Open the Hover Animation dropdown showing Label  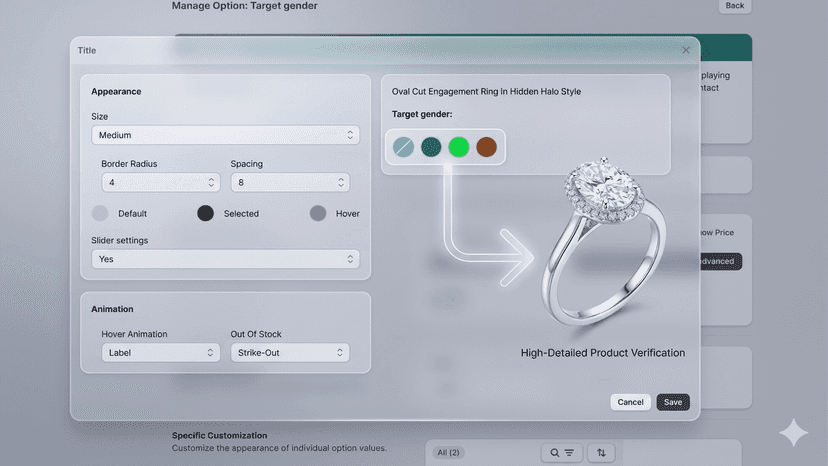(161, 352)
